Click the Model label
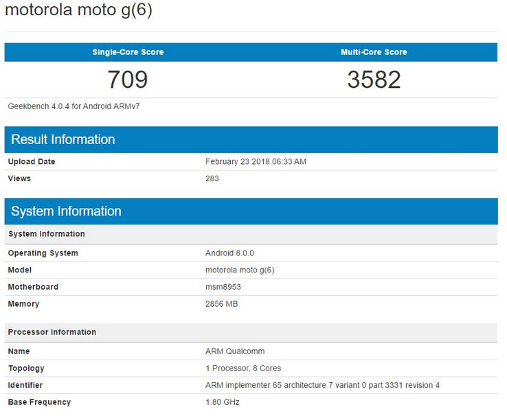Image resolution: width=507 pixels, height=420 pixels. coord(20,270)
